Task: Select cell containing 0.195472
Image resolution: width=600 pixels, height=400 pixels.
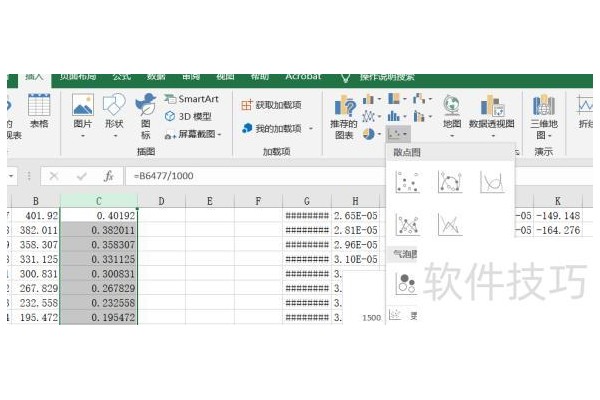Action: (x=99, y=317)
